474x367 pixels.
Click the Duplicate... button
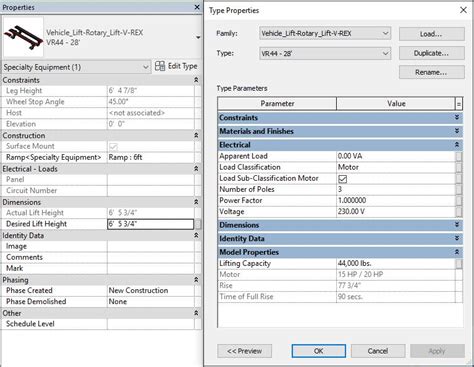coord(431,53)
